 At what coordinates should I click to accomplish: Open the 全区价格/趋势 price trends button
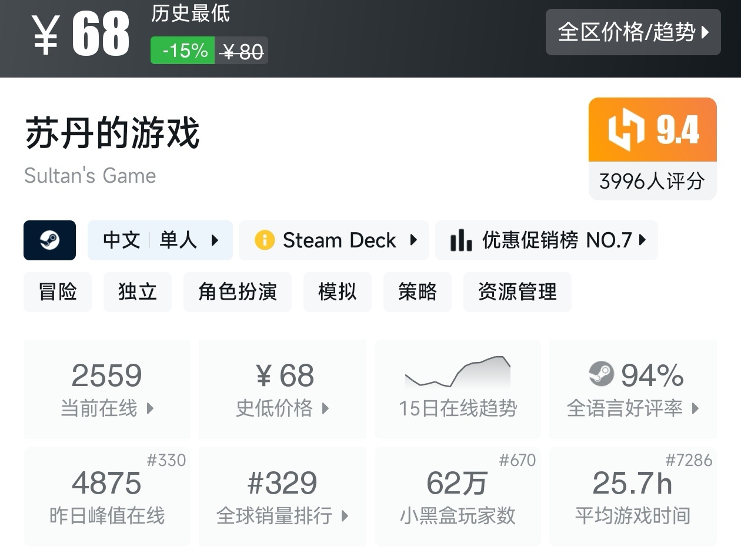[633, 32]
